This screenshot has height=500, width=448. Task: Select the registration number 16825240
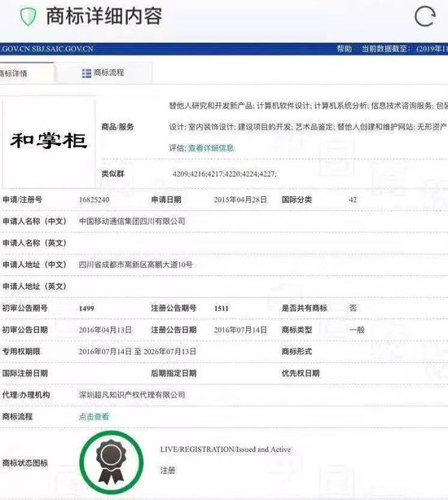tap(94, 200)
